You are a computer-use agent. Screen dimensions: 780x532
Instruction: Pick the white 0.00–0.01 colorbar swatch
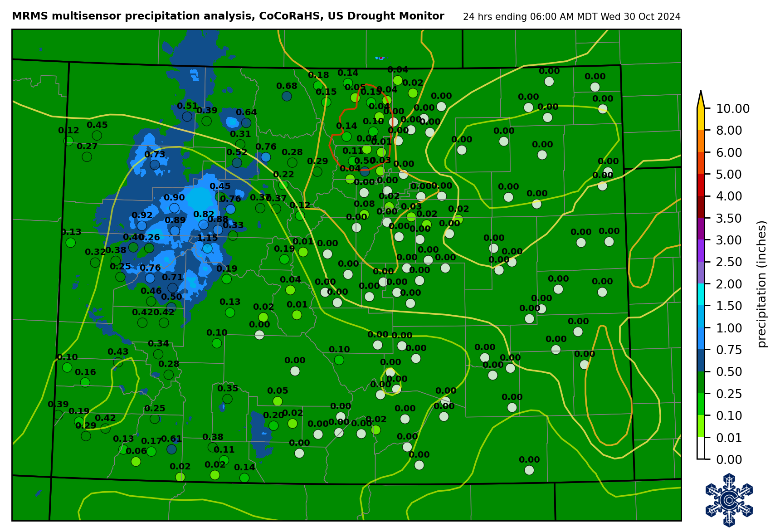(701, 448)
